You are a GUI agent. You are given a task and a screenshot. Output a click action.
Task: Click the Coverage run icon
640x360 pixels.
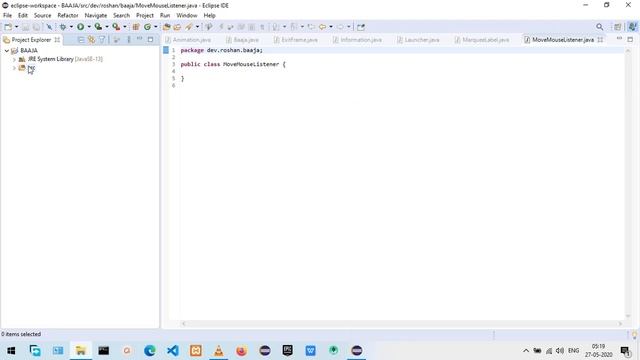click(x=98, y=27)
